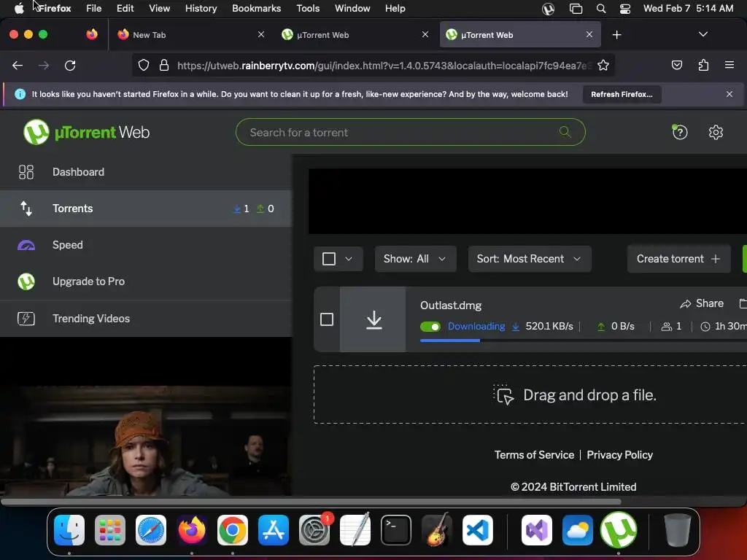The height and width of the screenshot is (560, 747).
Task: Open Privacy Policy link
Action: [x=619, y=455]
